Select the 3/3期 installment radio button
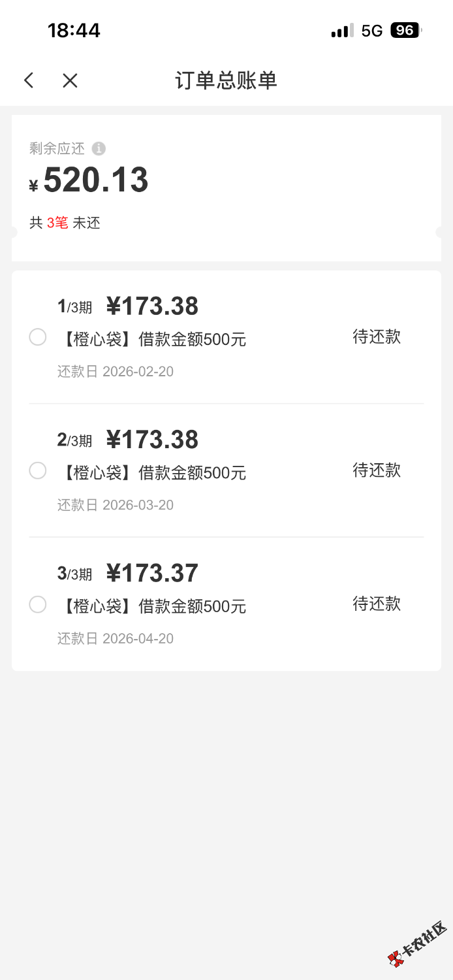 (x=38, y=604)
